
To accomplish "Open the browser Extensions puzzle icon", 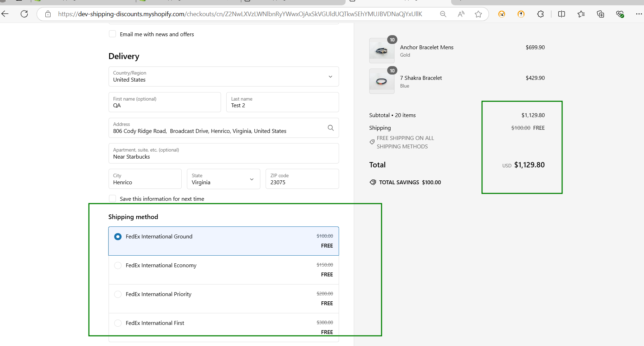I will click(x=540, y=14).
